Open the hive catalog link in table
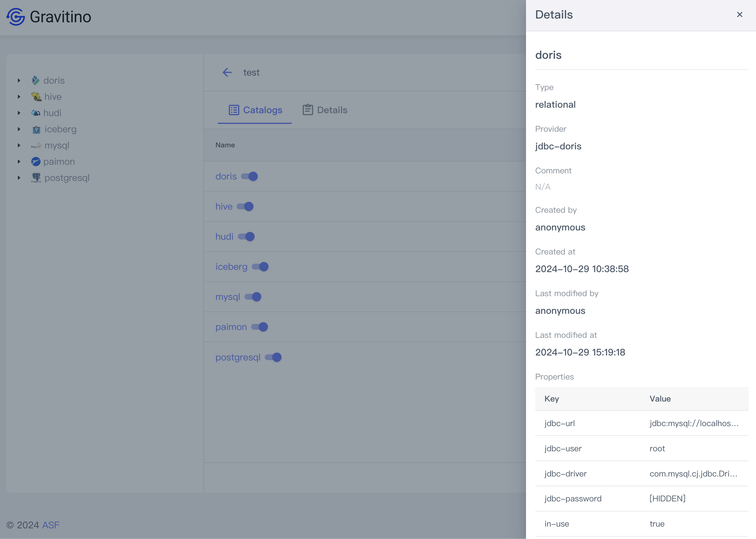This screenshot has height=539, width=756. 224,206
